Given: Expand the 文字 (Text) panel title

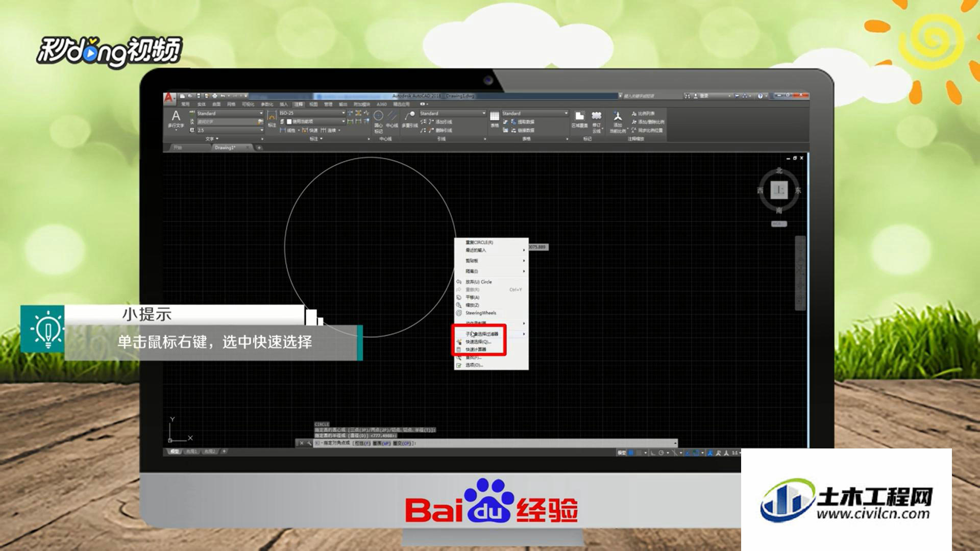Looking at the screenshot, I should (212, 139).
